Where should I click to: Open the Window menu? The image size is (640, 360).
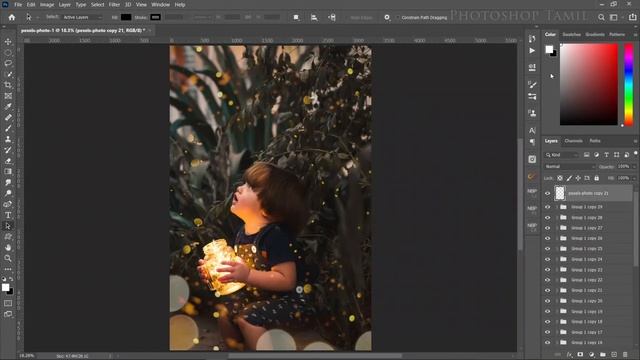point(160,5)
